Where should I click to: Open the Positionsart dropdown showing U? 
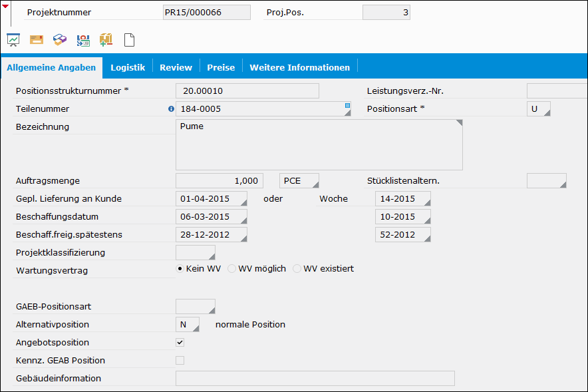click(547, 112)
